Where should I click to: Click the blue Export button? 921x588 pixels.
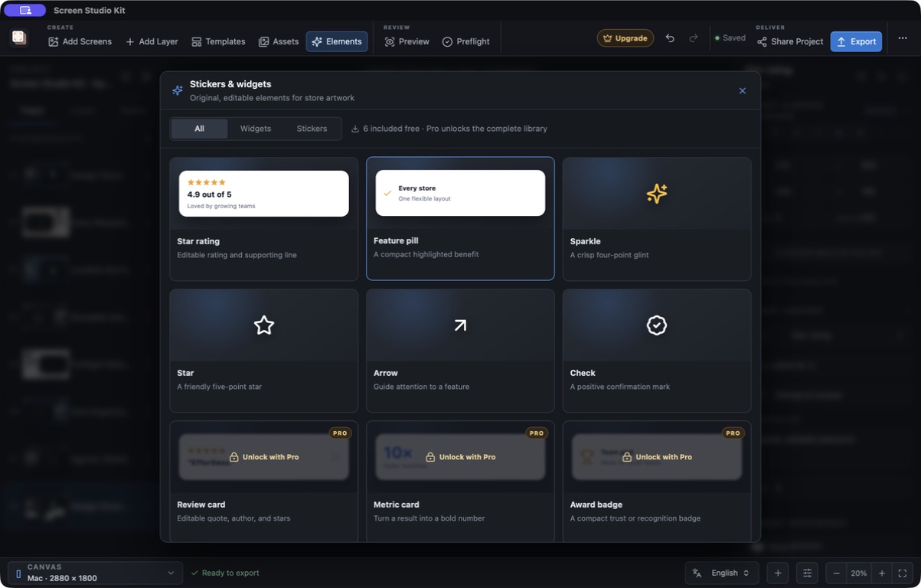coord(856,41)
